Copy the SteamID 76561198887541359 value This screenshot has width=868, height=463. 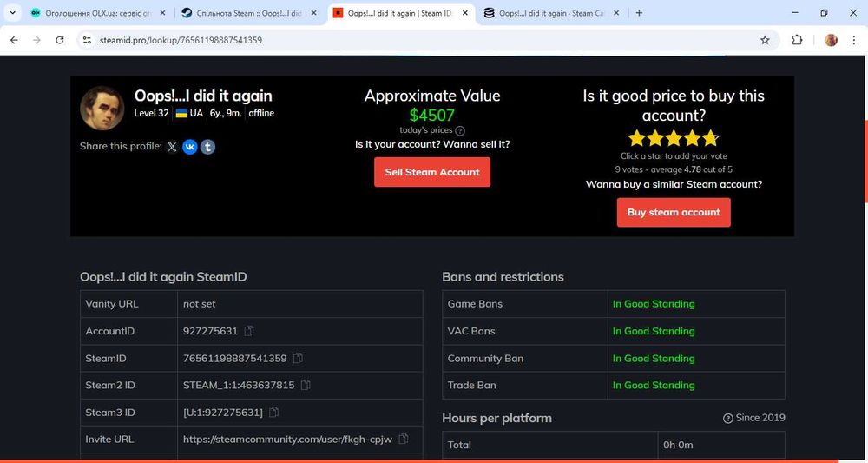coord(298,359)
